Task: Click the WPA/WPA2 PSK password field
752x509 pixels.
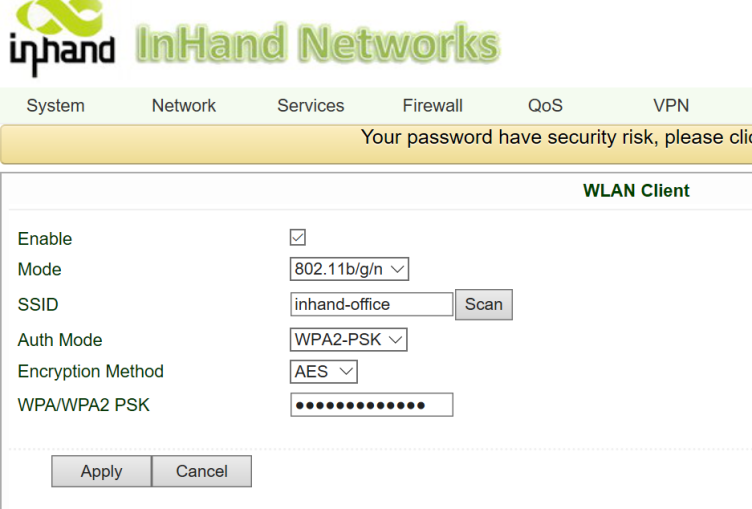Action: coord(371,404)
